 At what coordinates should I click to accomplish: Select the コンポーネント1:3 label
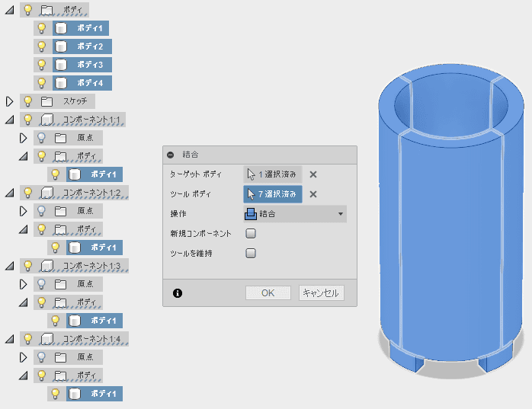(91, 266)
